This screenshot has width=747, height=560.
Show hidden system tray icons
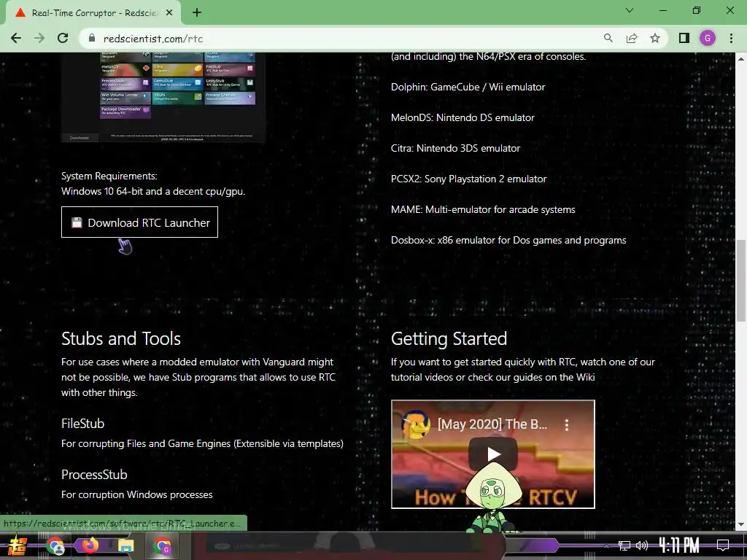click(606, 545)
